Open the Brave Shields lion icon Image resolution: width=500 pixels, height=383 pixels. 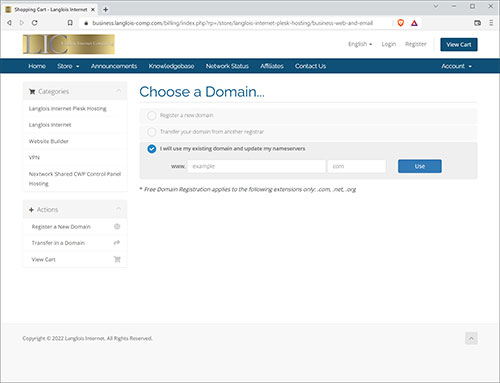(x=401, y=23)
